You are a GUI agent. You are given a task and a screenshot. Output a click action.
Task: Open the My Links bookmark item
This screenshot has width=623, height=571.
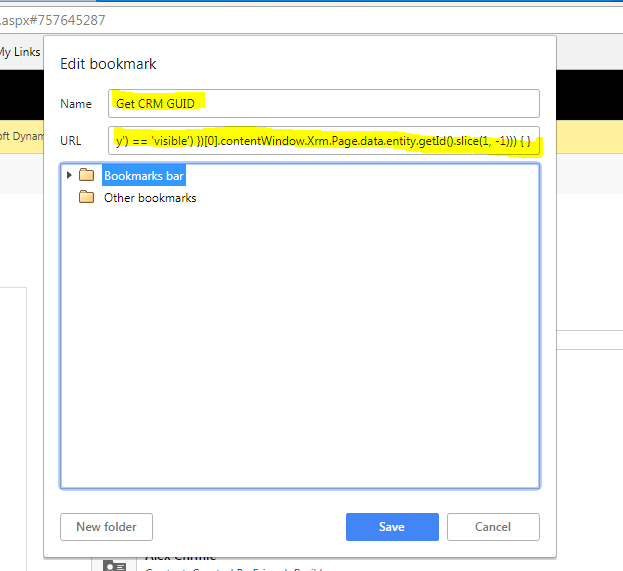coord(20,52)
